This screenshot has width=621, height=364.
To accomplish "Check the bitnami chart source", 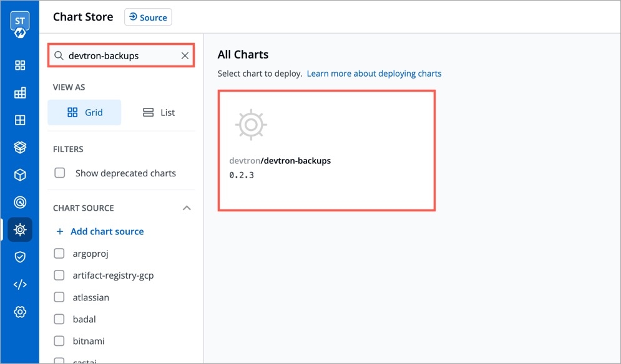I will [x=59, y=341].
